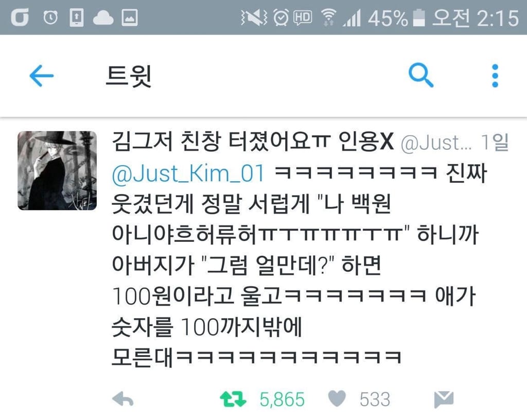Open the user's profile avatar picture

pos(57,171)
